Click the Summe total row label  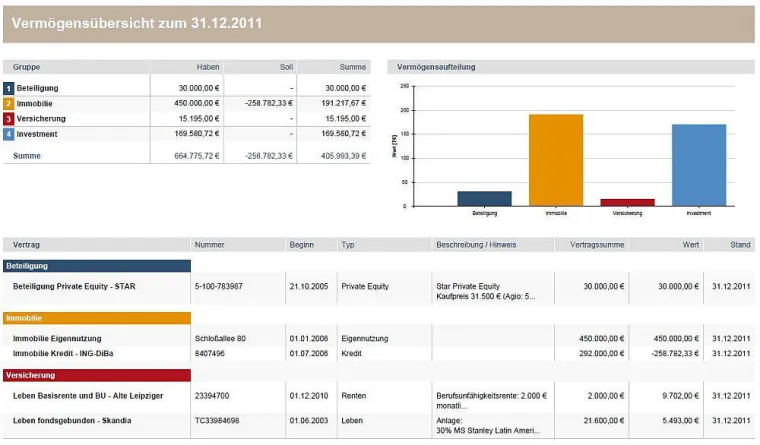[x=27, y=155]
